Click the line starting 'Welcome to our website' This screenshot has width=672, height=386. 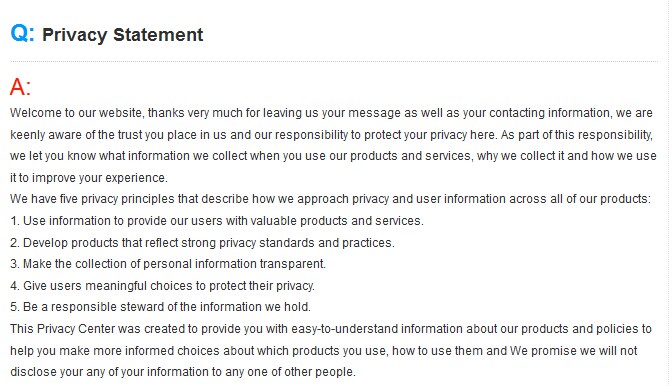[x=331, y=113]
